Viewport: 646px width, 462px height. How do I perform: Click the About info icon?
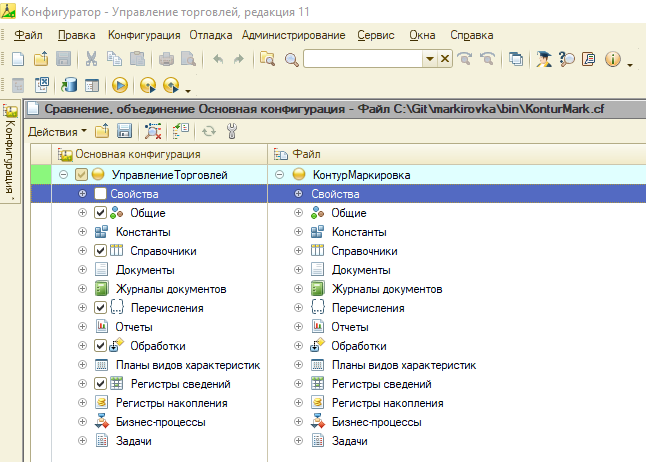(x=613, y=59)
